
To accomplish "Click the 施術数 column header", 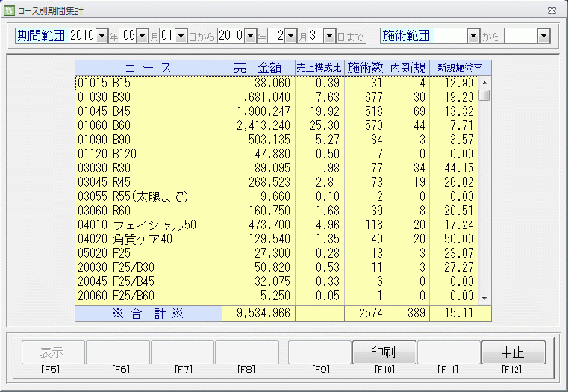I will pyautogui.click(x=366, y=68).
